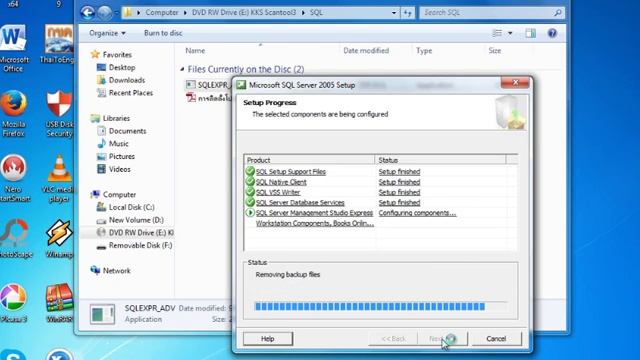
Task: Expand the arrow after KKS Scantool3 breadcrumb
Action: 303,13
